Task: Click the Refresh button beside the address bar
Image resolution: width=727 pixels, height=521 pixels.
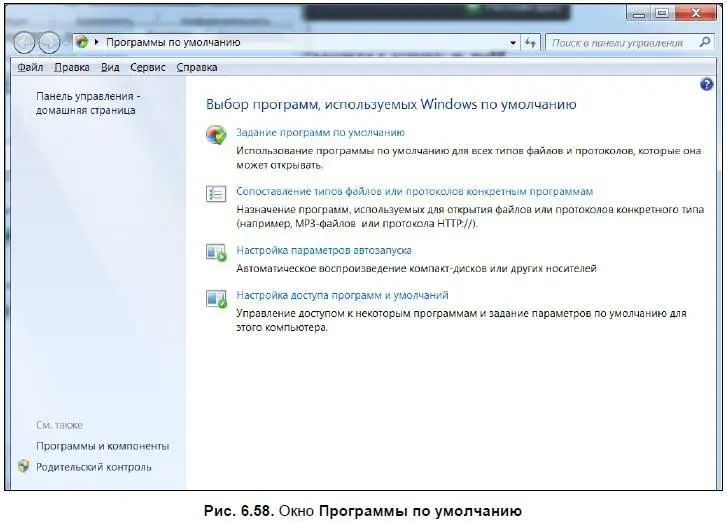Action: click(x=530, y=43)
